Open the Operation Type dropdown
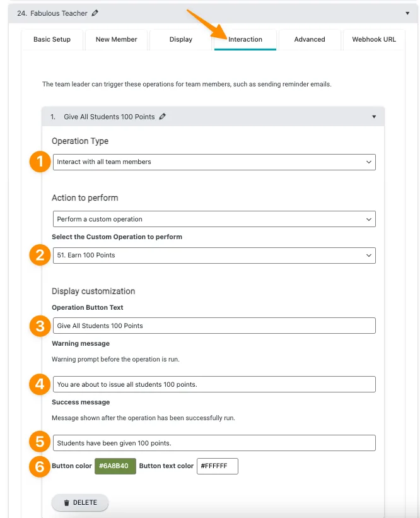The image size is (420, 518). click(214, 162)
